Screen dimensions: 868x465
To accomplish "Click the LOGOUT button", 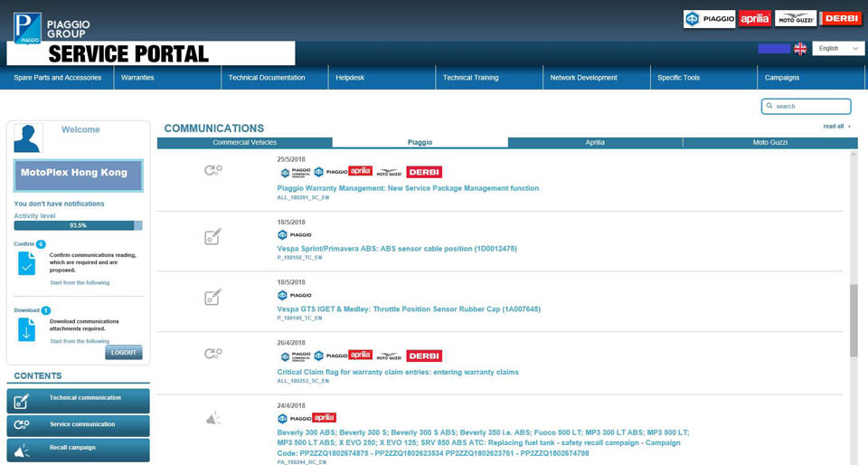I will click(x=124, y=353).
